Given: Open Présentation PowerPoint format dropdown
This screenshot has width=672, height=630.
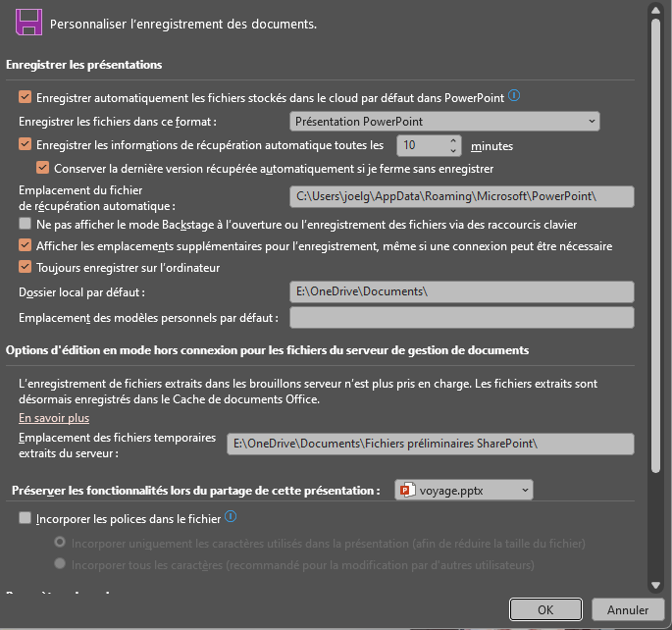Looking at the screenshot, I should click(x=444, y=122).
